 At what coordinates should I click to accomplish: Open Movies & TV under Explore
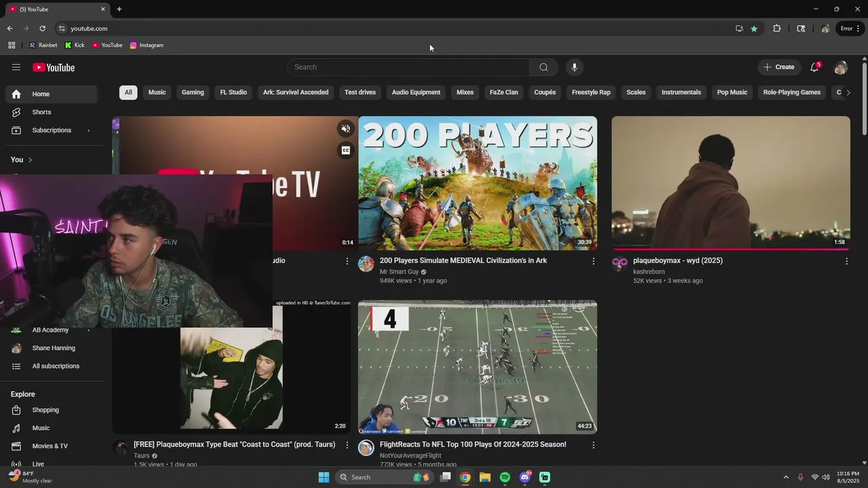[x=52, y=446]
